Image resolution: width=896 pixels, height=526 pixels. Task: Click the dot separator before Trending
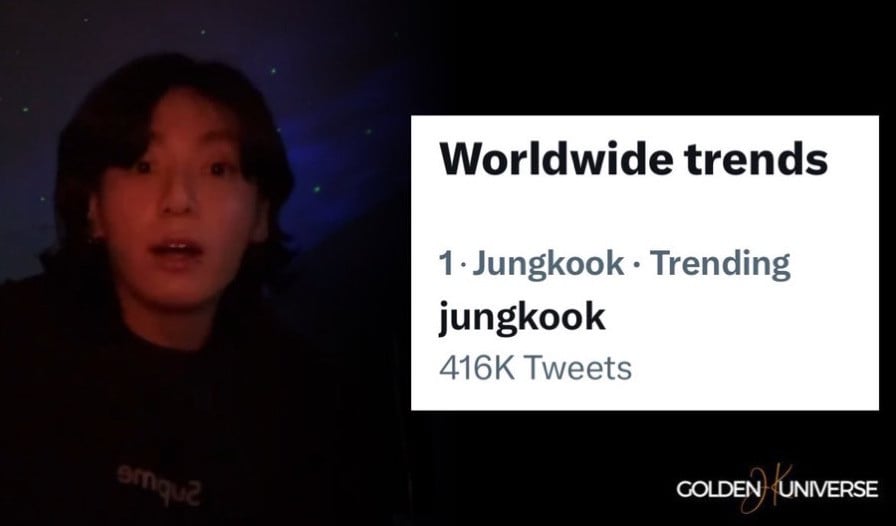pos(637,264)
